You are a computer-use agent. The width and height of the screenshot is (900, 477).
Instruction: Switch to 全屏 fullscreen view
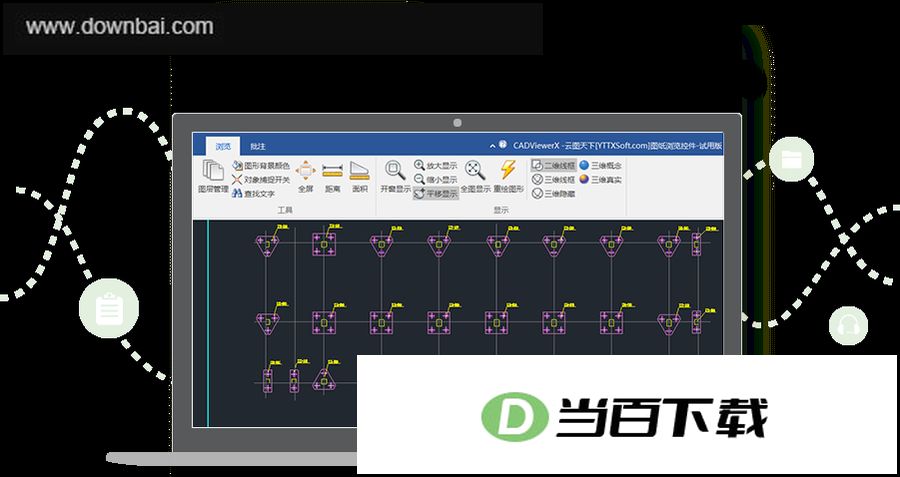pos(305,176)
